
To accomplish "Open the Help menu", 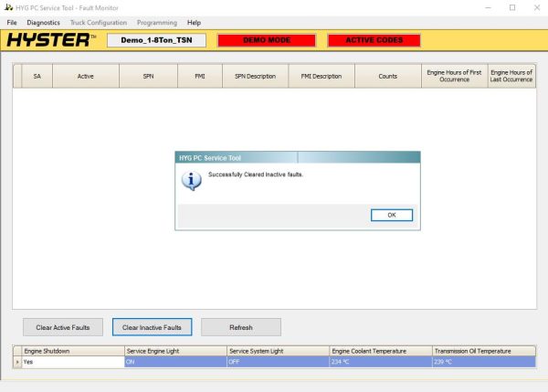I will 194,22.
